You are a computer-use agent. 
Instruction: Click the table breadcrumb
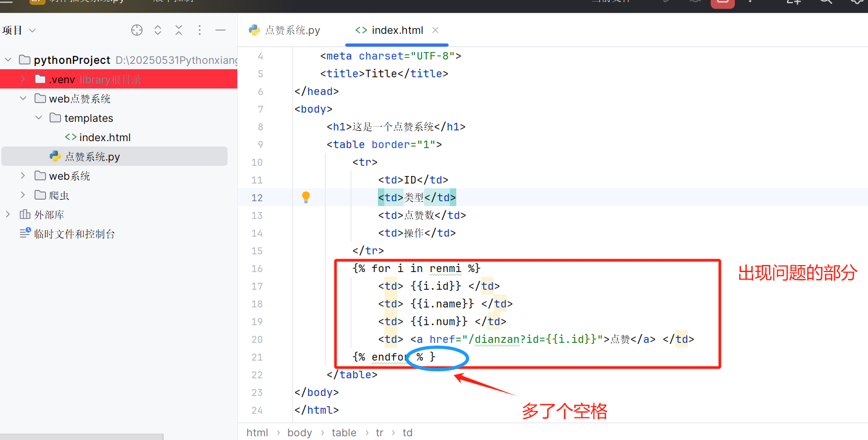tap(344, 432)
